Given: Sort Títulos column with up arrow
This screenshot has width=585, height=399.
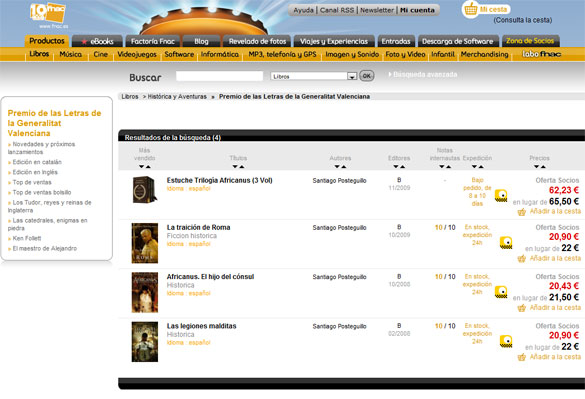Looking at the screenshot, I should [241, 166].
